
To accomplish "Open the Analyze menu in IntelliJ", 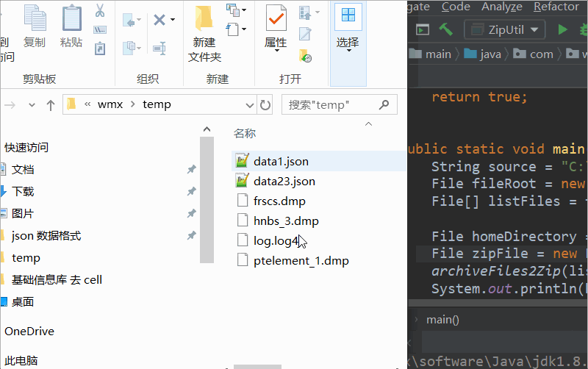I will [x=502, y=7].
